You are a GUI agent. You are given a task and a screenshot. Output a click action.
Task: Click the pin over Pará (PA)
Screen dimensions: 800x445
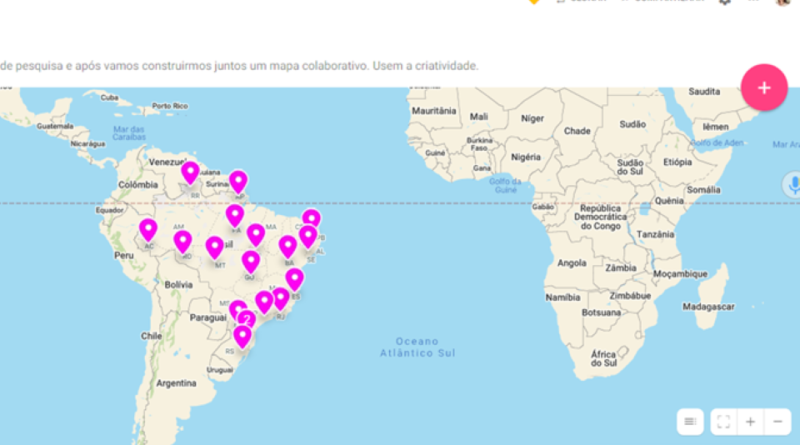[x=235, y=215]
